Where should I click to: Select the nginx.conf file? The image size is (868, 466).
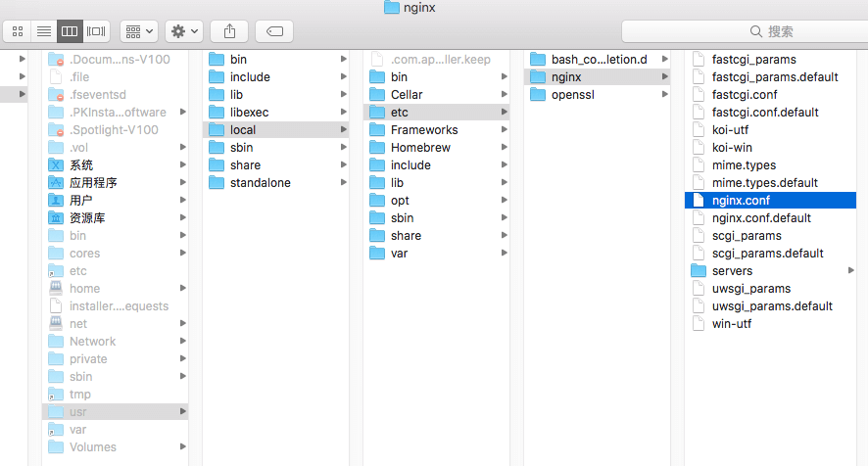pyautogui.click(x=771, y=201)
